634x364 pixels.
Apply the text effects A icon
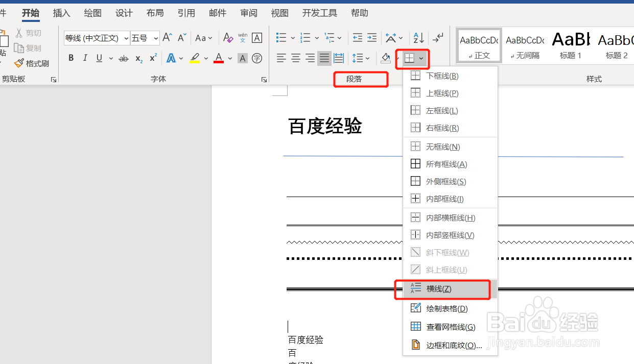(x=171, y=58)
